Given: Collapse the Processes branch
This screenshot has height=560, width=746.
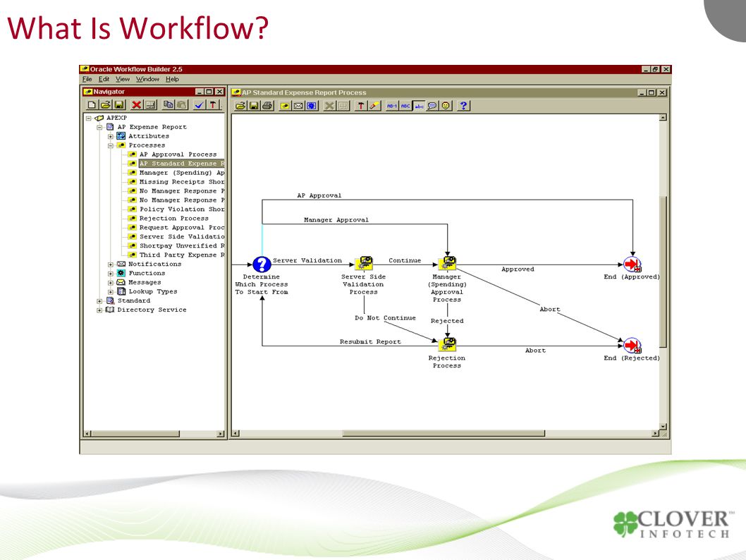Looking at the screenshot, I should pyautogui.click(x=111, y=145).
